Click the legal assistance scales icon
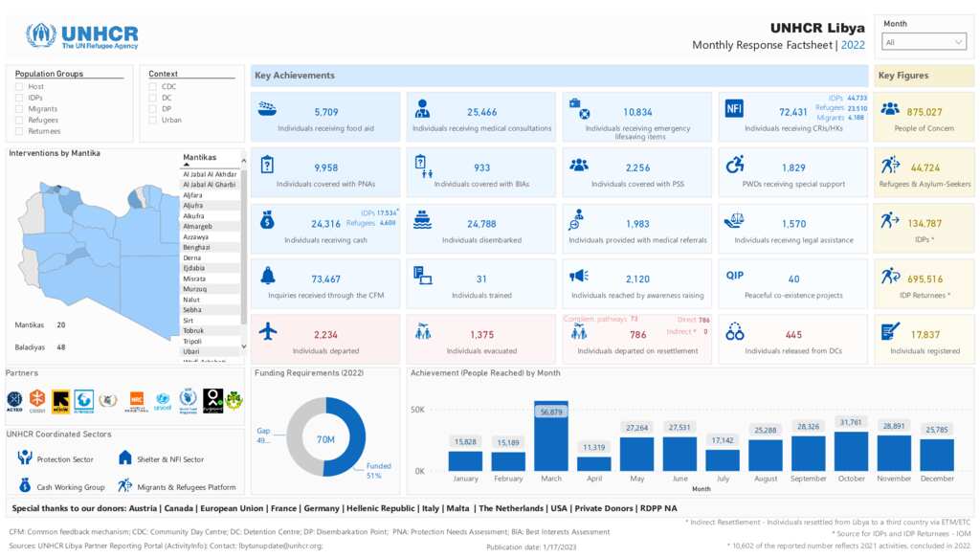This screenshot has height=558, width=980. (734, 220)
